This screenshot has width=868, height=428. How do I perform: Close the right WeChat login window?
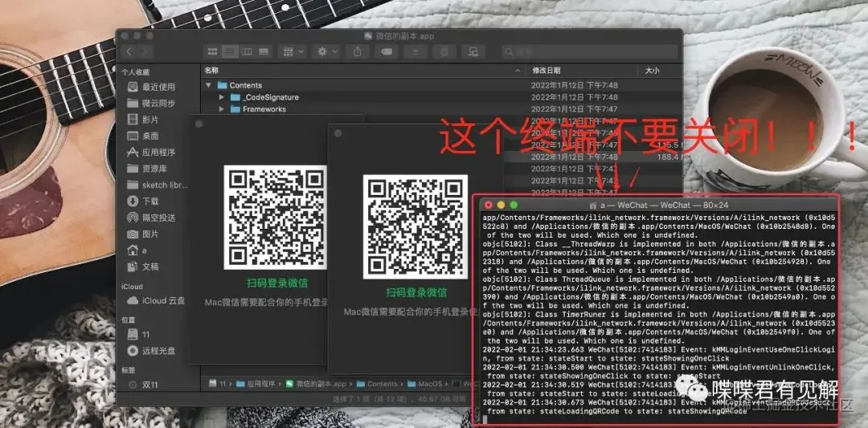pyautogui.click(x=338, y=133)
